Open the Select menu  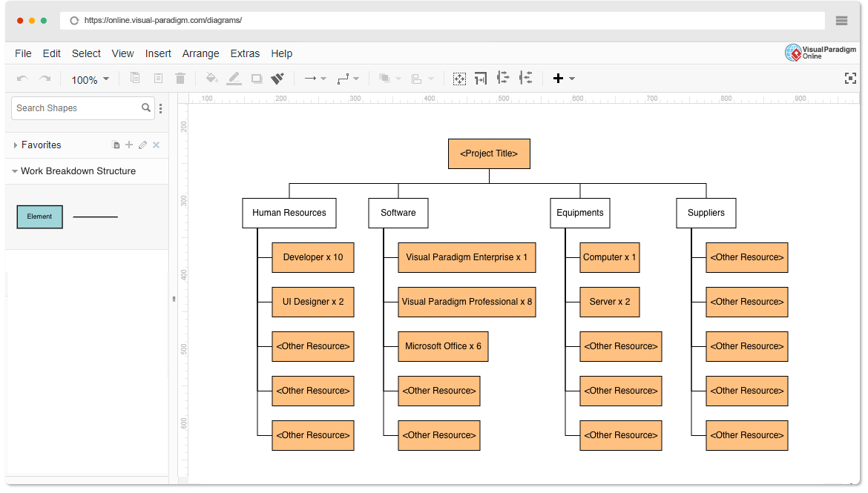[86, 53]
